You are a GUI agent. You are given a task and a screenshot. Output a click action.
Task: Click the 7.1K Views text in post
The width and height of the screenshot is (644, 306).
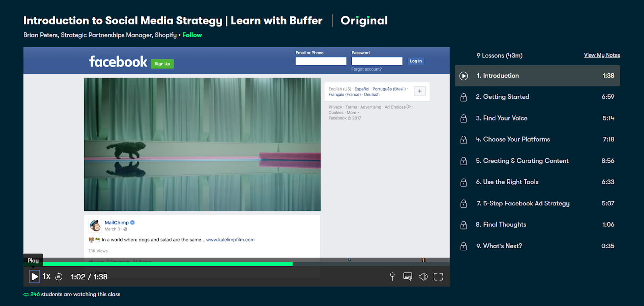[x=98, y=251]
